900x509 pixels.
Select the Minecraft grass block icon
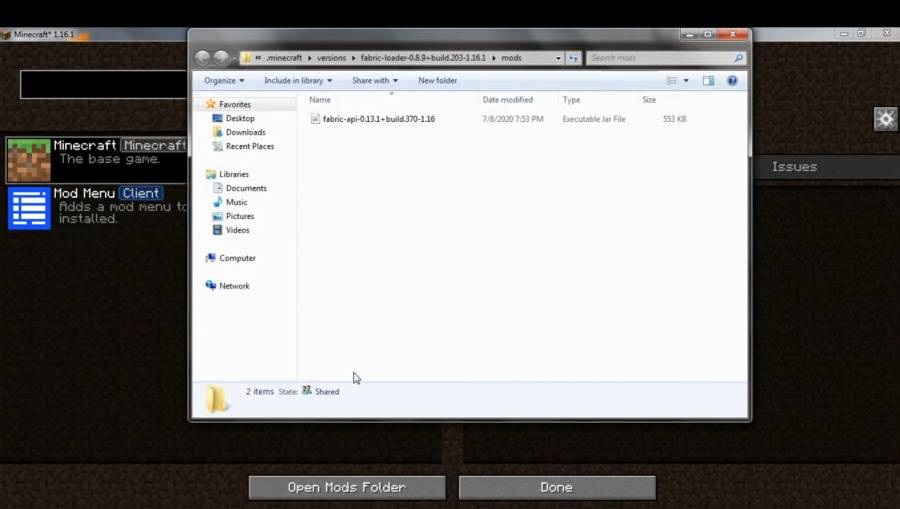pyautogui.click(x=29, y=160)
